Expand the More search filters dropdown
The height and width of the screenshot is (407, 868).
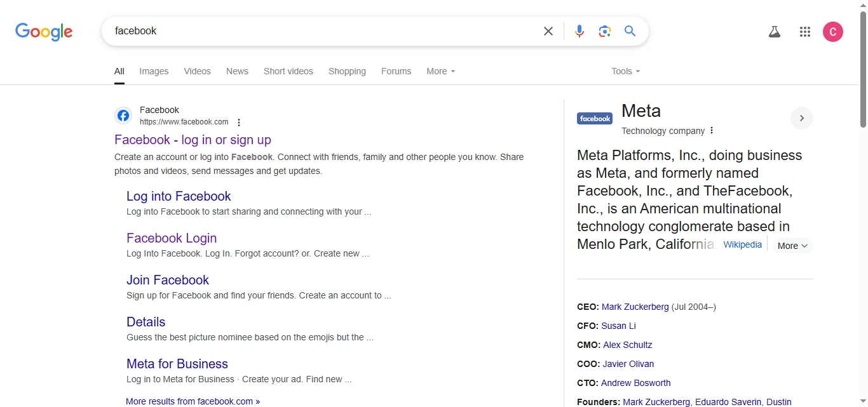point(441,71)
